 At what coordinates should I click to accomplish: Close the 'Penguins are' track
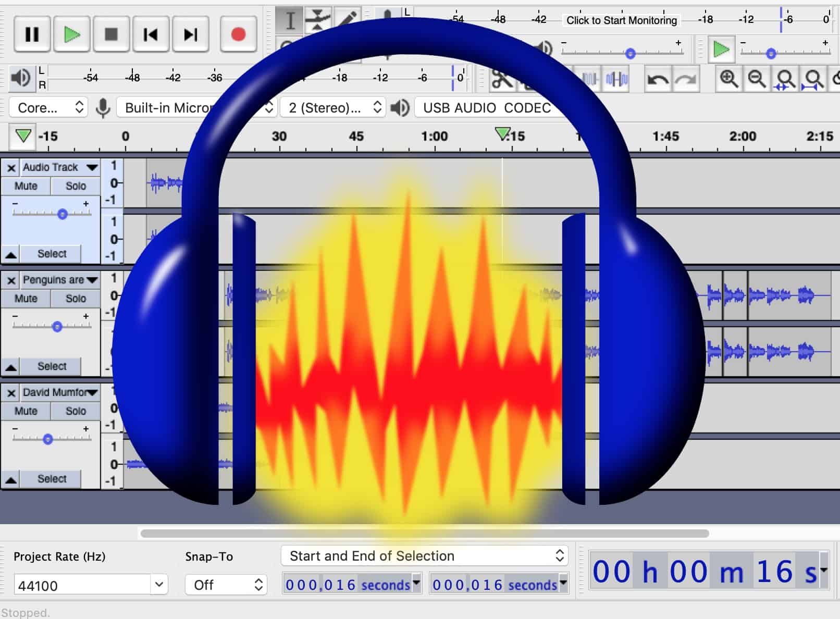pos(11,280)
